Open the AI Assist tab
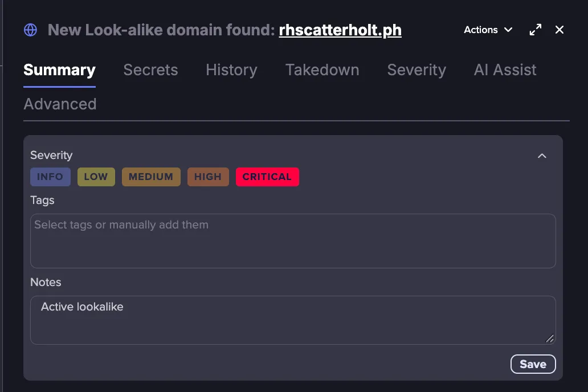The image size is (588, 392). point(505,70)
